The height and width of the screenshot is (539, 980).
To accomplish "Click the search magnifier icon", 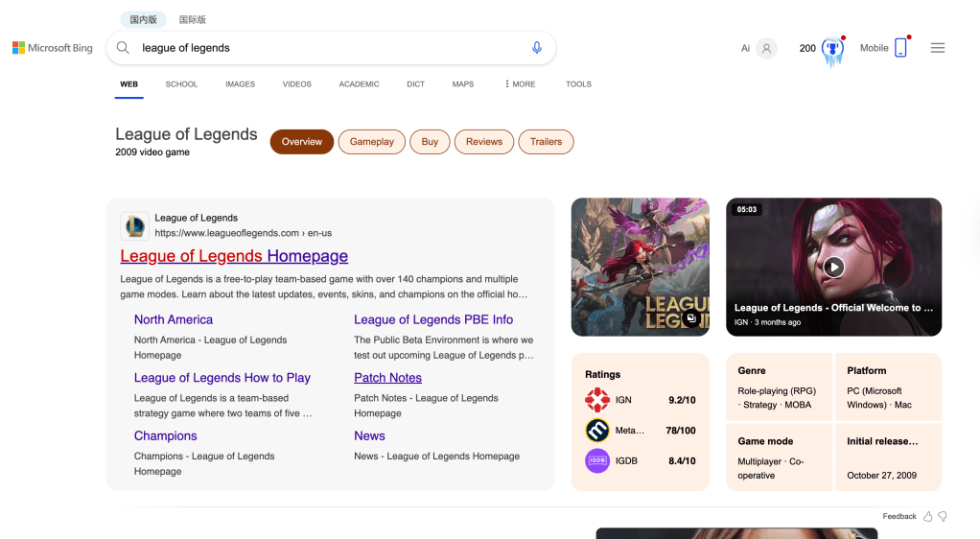I will pos(123,48).
